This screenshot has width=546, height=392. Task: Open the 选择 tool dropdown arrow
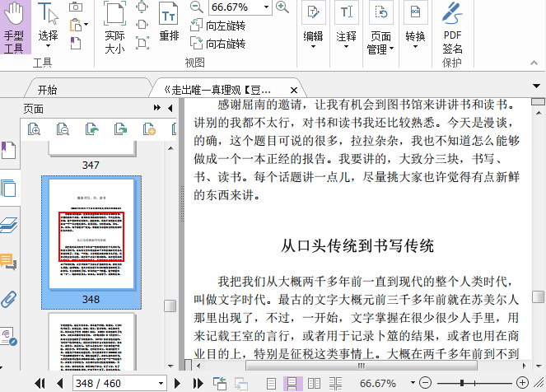(48, 46)
